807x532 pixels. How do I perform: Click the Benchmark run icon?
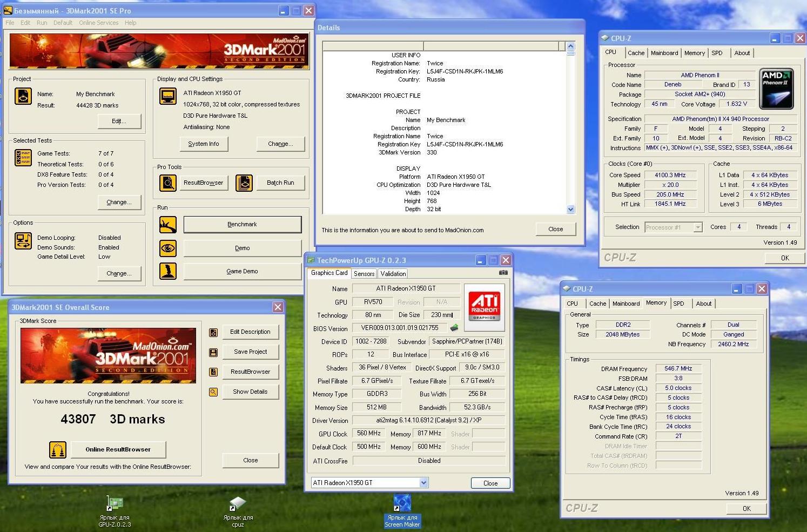point(168,224)
